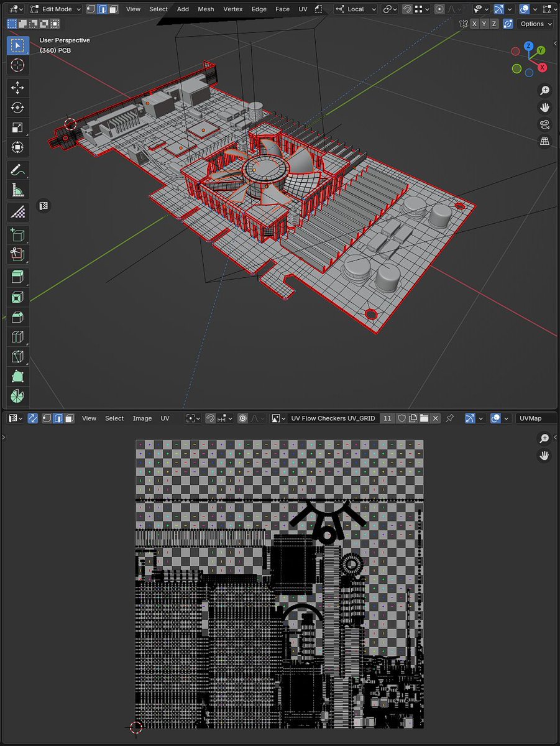Toggle fake user shield for the image
This screenshot has height=746, width=560.
coord(402,418)
